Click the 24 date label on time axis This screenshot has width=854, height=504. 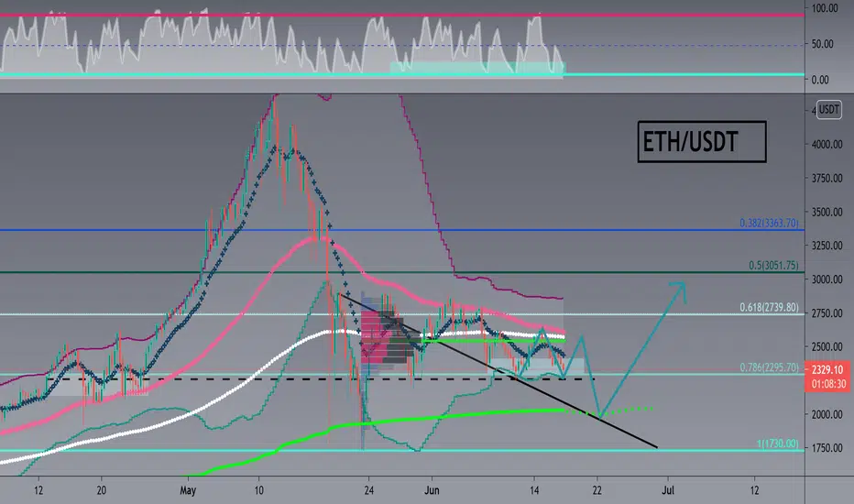point(368,490)
